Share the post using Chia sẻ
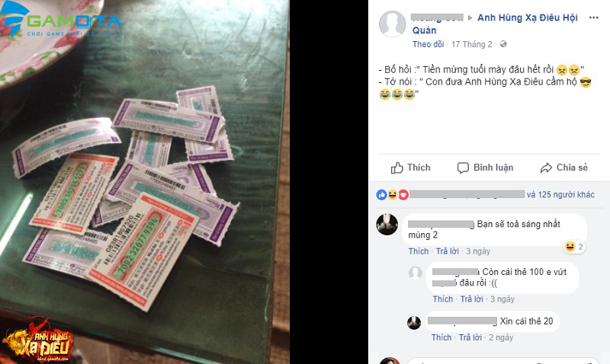Screen dimensions: 610x364 [563, 168]
